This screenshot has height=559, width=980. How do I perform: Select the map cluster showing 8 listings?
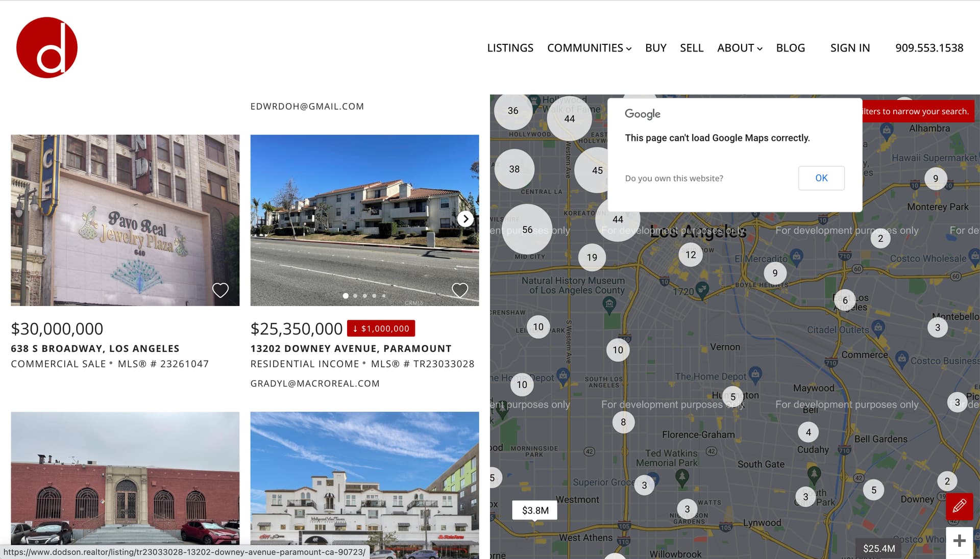[x=623, y=422]
